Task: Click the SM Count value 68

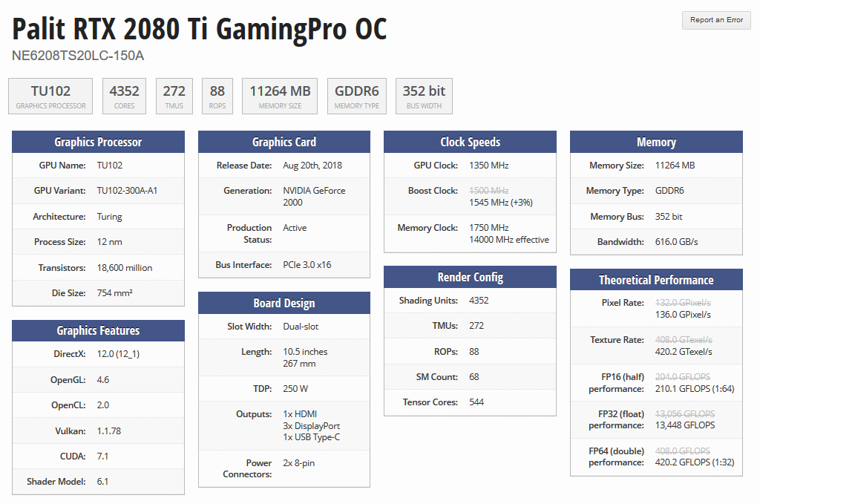Action: [474, 377]
